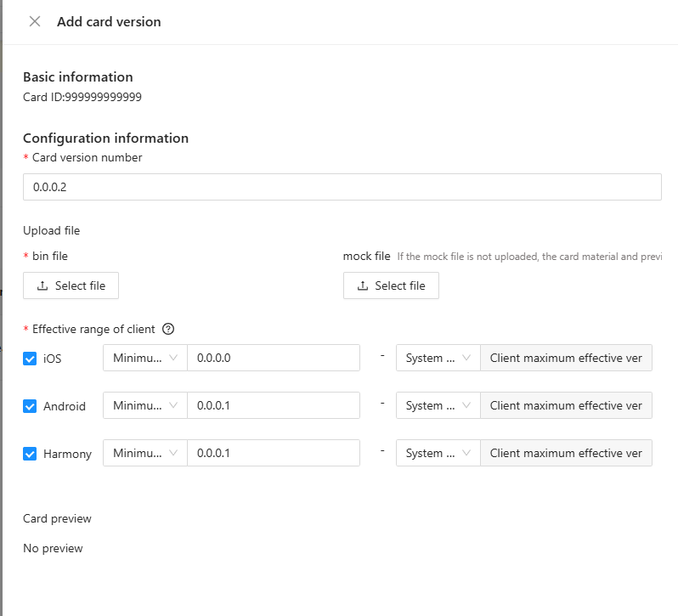Click the Card version number input field

coord(342,187)
